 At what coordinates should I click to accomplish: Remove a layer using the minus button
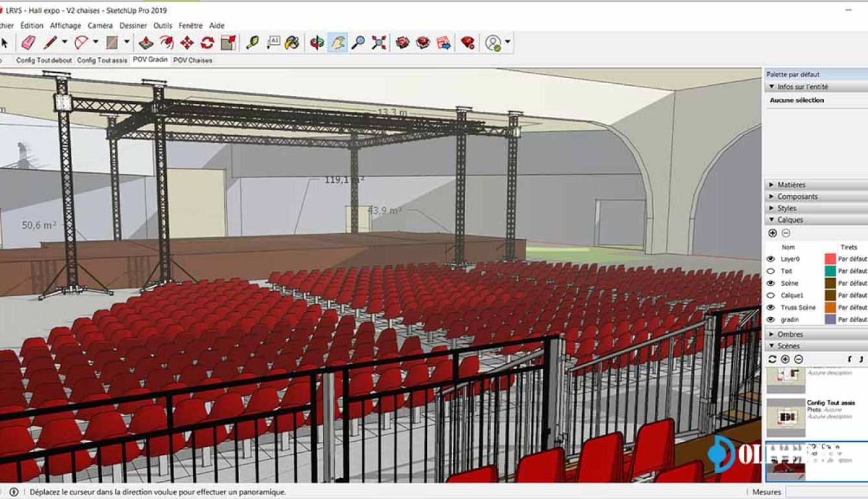(785, 233)
